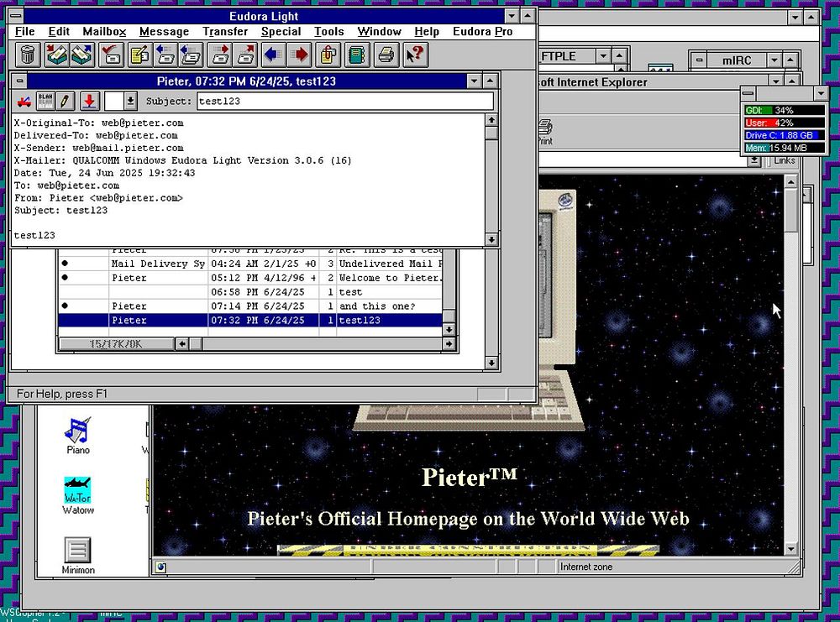Go to previous message with blue arrow

pos(274,55)
